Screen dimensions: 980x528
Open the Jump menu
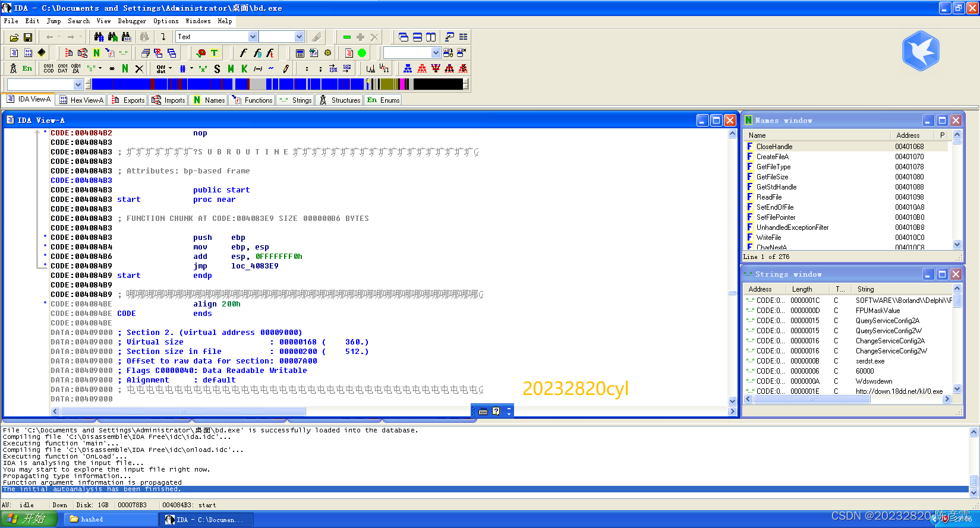click(x=53, y=21)
